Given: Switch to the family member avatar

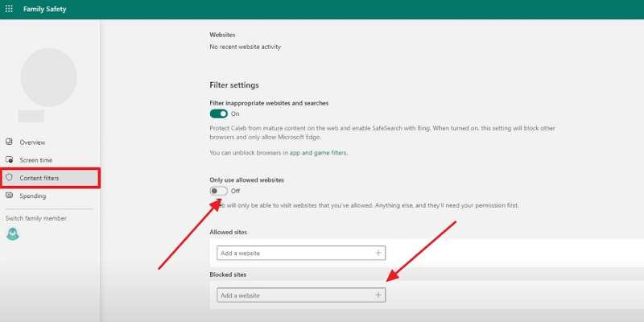Looking at the screenshot, I should 13,234.
